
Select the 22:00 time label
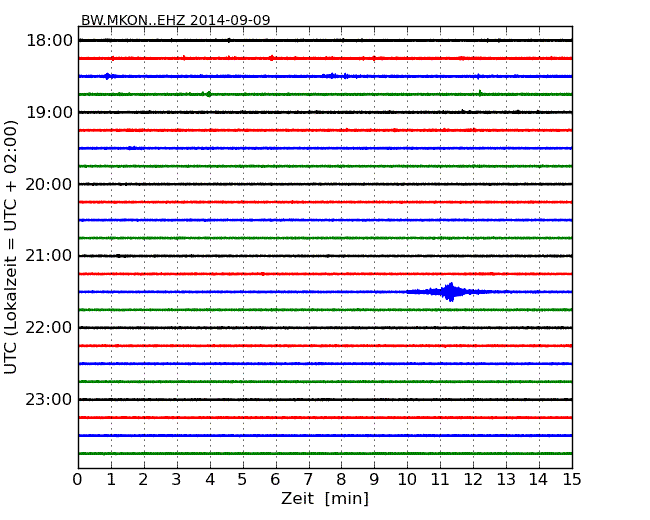coord(49,328)
